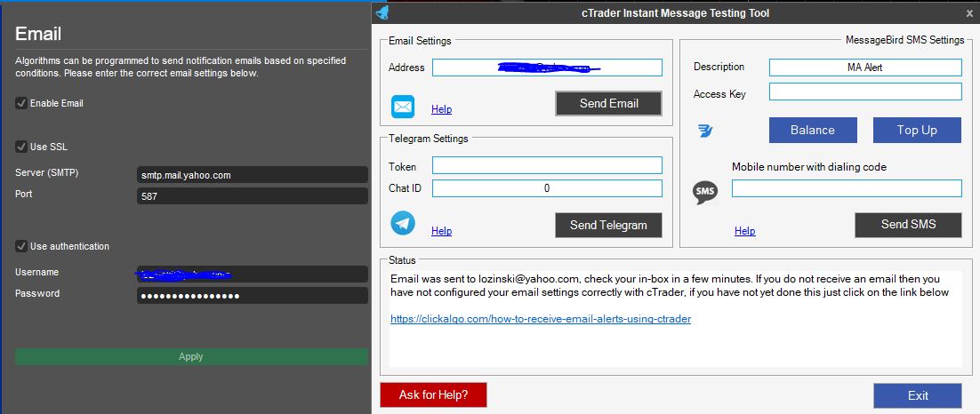Click the Password field
Screen dimensions: 980x414
(253, 295)
